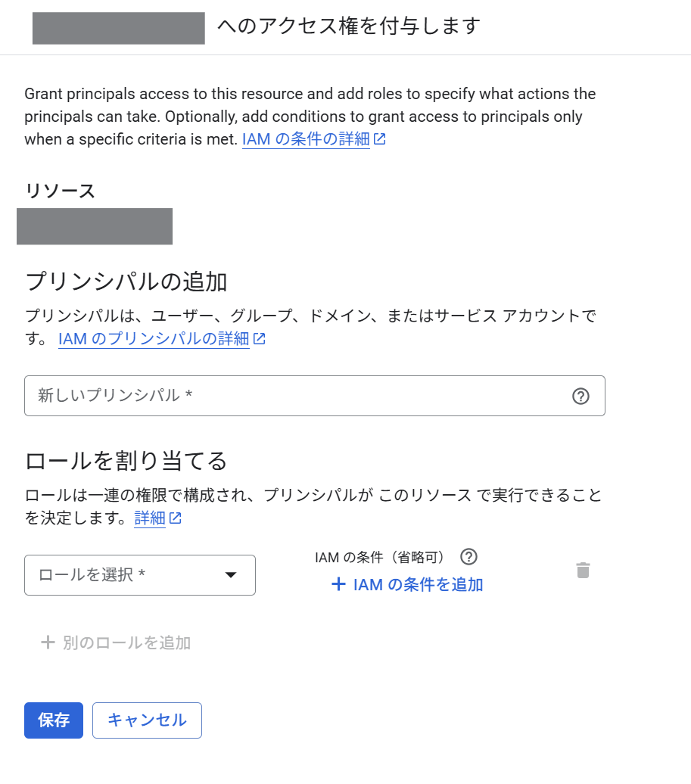Click the trash icon to delete the role row
Viewport: 691px width, 784px height.
(583, 571)
